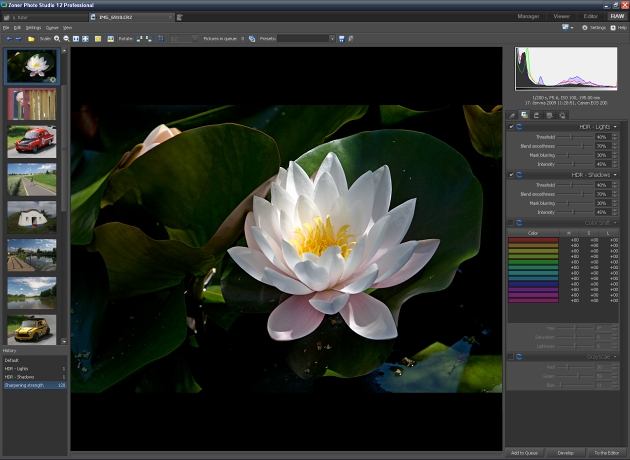The image size is (630, 460).
Task: Click the delete preset icon
Action: coord(351,39)
